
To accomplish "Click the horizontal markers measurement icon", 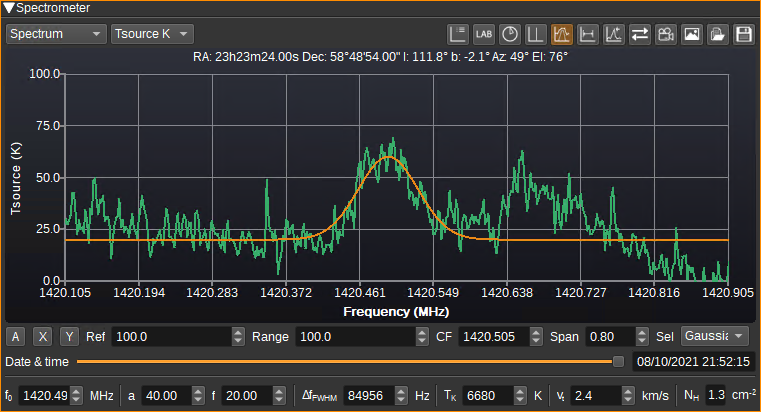I will (588, 34).
